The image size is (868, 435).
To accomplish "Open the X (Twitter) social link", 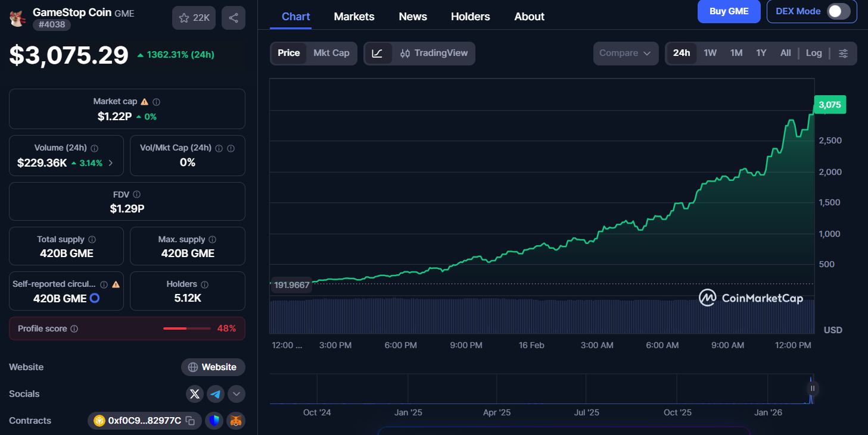I will (195, 393).
